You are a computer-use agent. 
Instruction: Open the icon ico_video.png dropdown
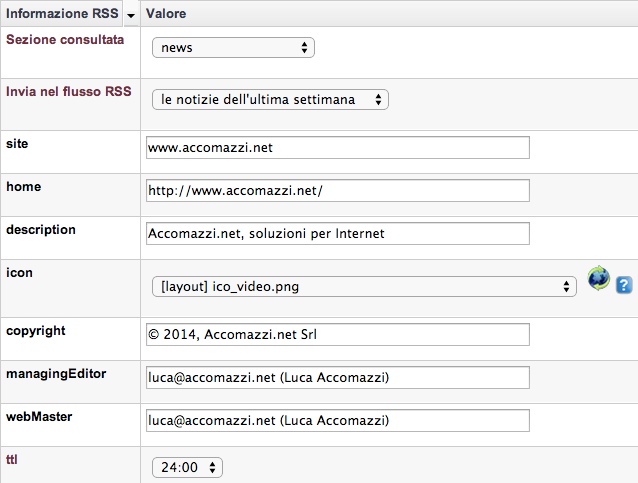(x=364, y=286)
